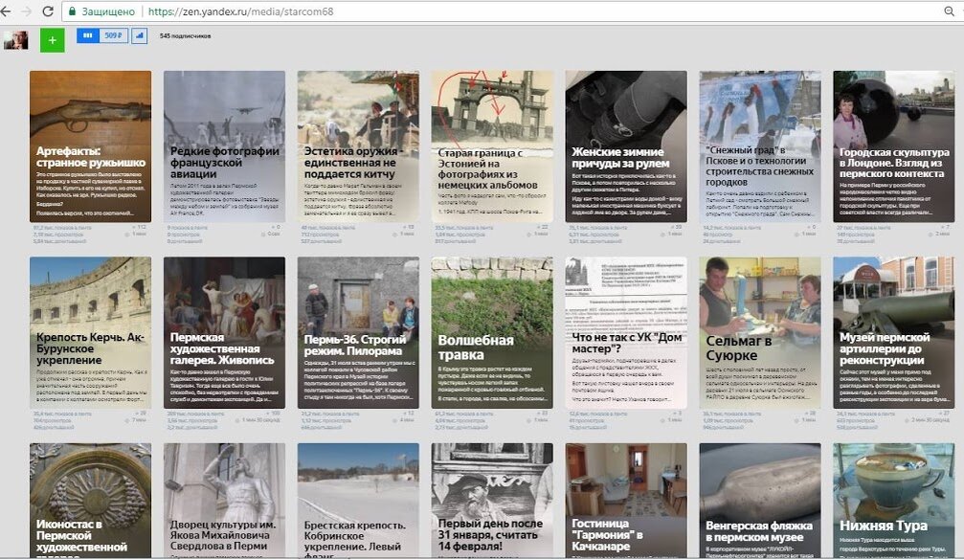The height and width of the screenshot is (560, 964).
Task: Open card Сельмаг в Суюрке
Action: (760, 332)
